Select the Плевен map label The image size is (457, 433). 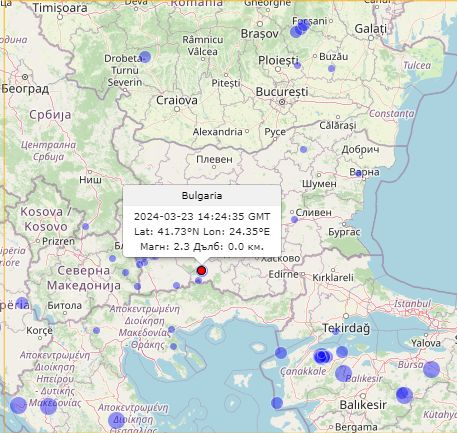[x=214, y=159]
